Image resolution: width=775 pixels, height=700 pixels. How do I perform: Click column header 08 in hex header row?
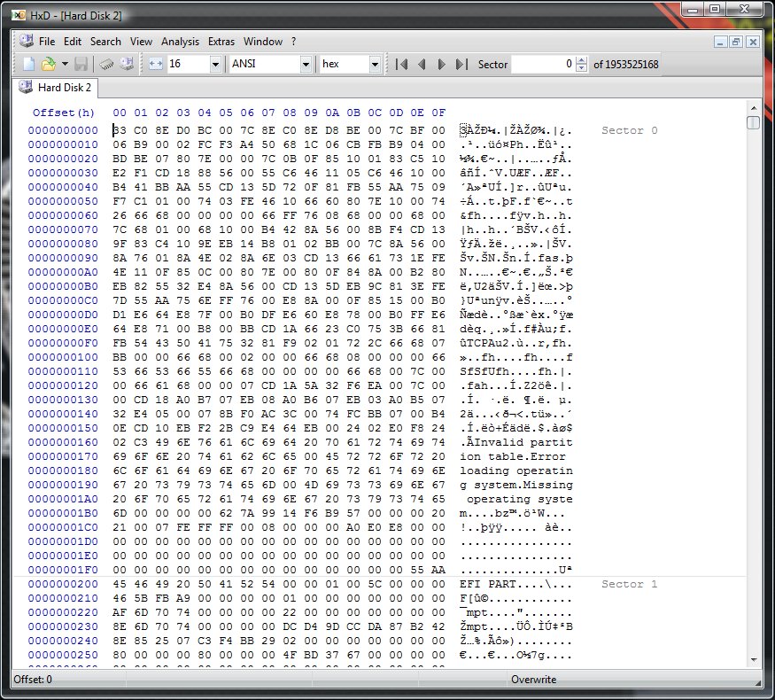tap(290, 113)
